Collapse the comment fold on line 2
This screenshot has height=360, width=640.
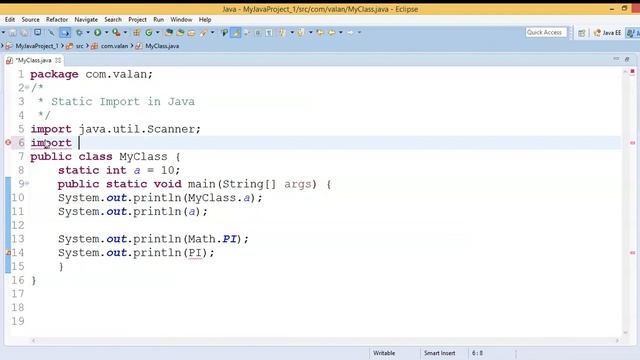tap(27, 87)
